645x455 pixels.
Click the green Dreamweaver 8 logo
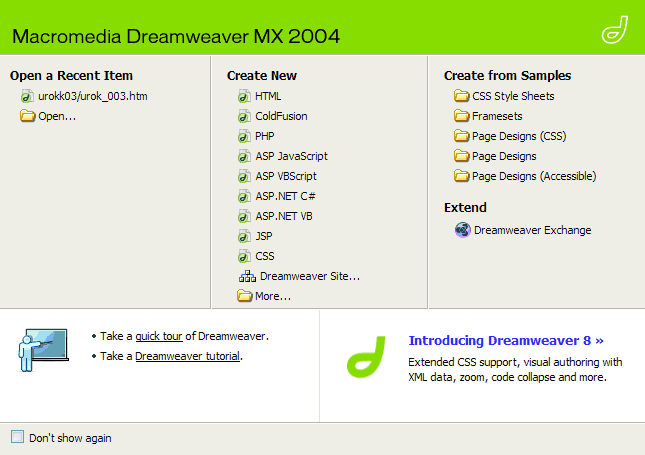point(367,357)
